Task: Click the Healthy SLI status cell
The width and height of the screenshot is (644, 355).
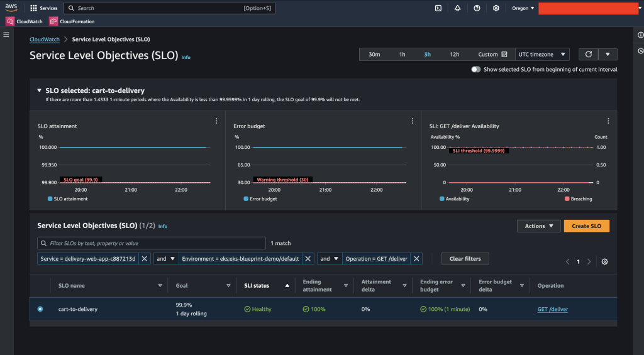Action: tap(258, 309)
